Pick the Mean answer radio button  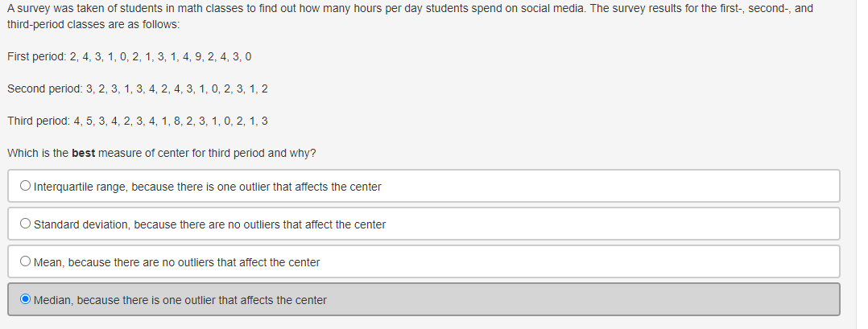[25, 261]
